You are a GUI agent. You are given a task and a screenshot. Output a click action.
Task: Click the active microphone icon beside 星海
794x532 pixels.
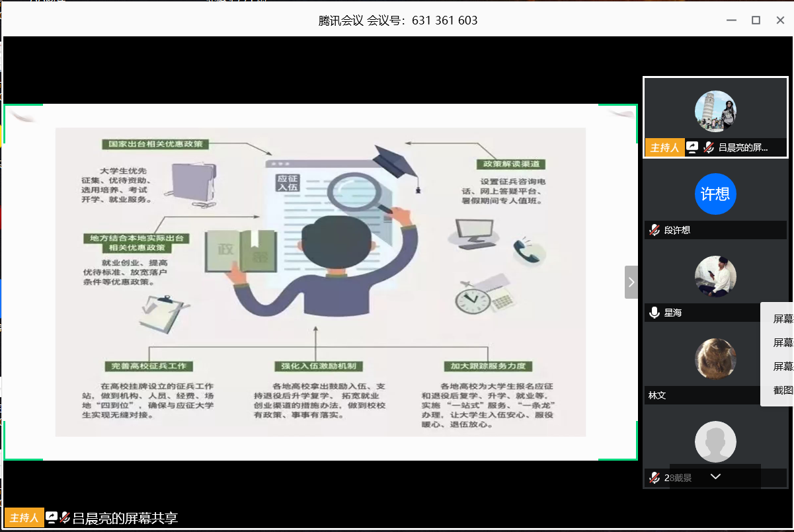click(655, 313)
